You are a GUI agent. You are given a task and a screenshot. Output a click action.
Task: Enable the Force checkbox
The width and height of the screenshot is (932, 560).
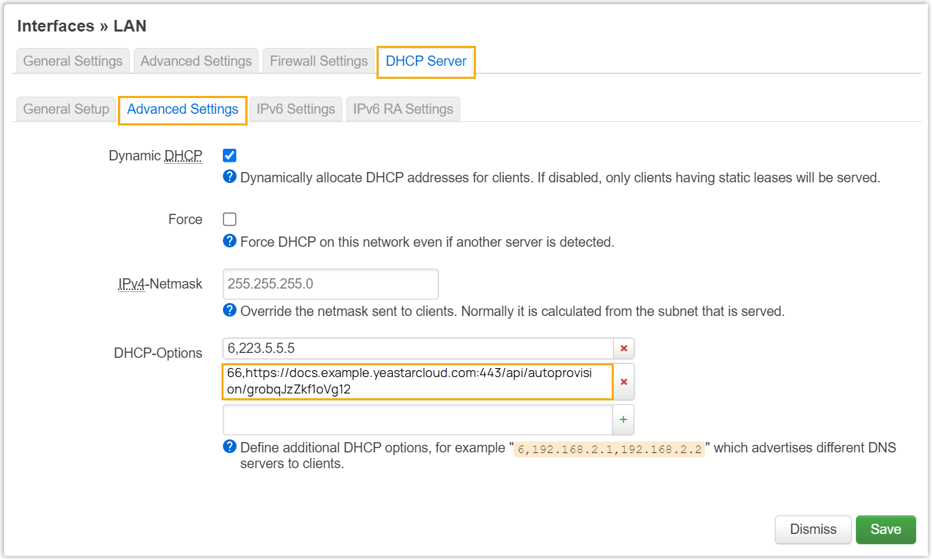(230, 219)
